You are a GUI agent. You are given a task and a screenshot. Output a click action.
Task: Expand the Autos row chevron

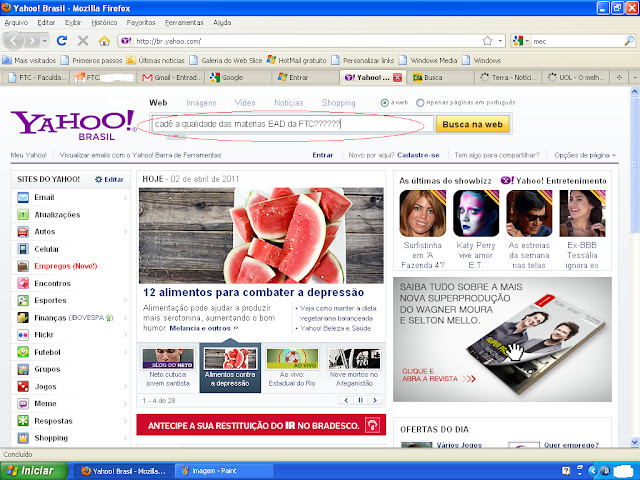(x=125, y=232)
